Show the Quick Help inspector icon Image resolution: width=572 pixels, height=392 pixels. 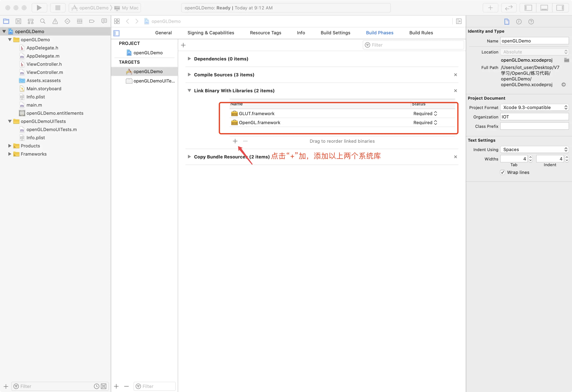click(x=531, y=22)
